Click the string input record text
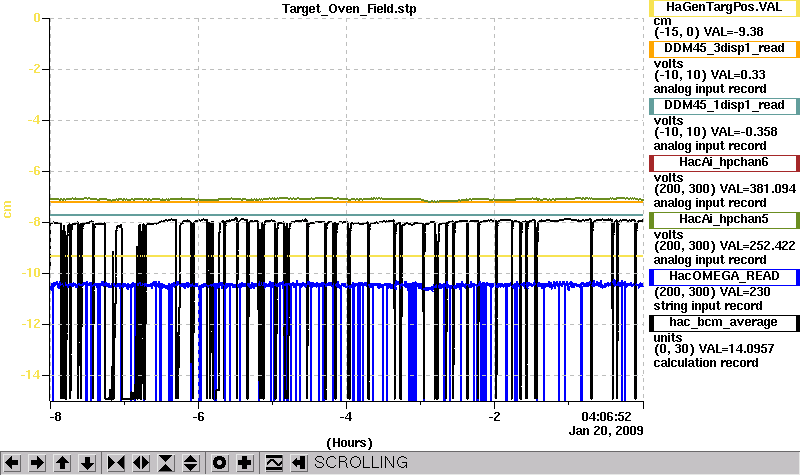Viewport: 800px width, 475px height. click(708, 306)
